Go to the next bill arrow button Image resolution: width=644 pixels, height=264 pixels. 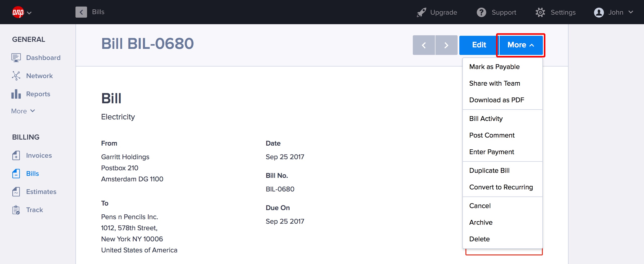tap(446, 45)
